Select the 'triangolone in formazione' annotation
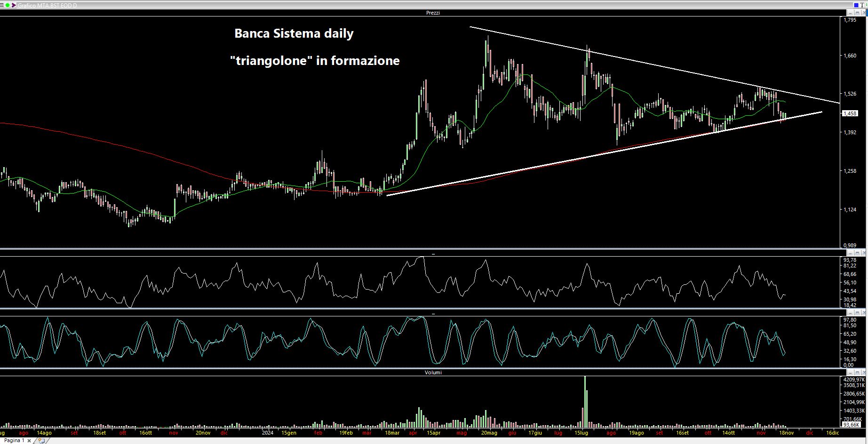 tap(315, 60)
